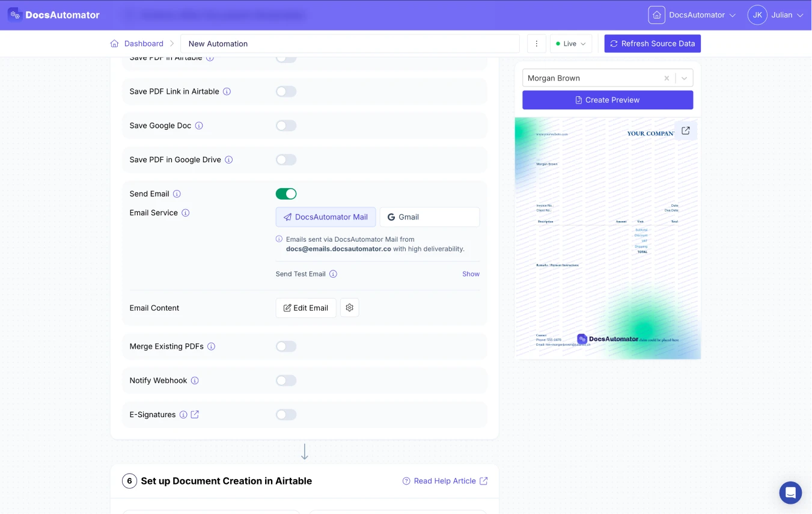Viewport: 812px width, 514px height.
Task: Click info icon beside Notify Webhook
Action: click(x=195, y=381)
